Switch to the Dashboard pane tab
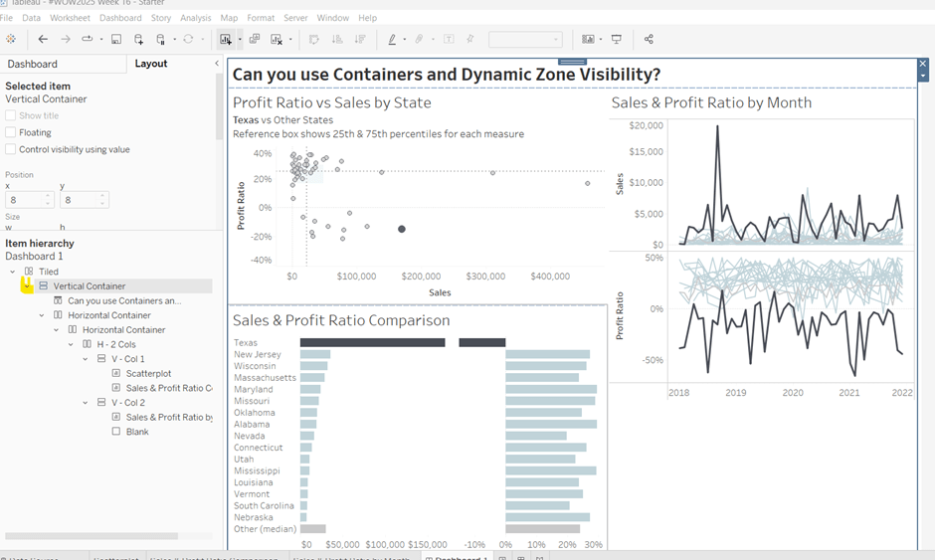Image resolution: width=935 pixels, height=560 pixels. coord(33,64)
